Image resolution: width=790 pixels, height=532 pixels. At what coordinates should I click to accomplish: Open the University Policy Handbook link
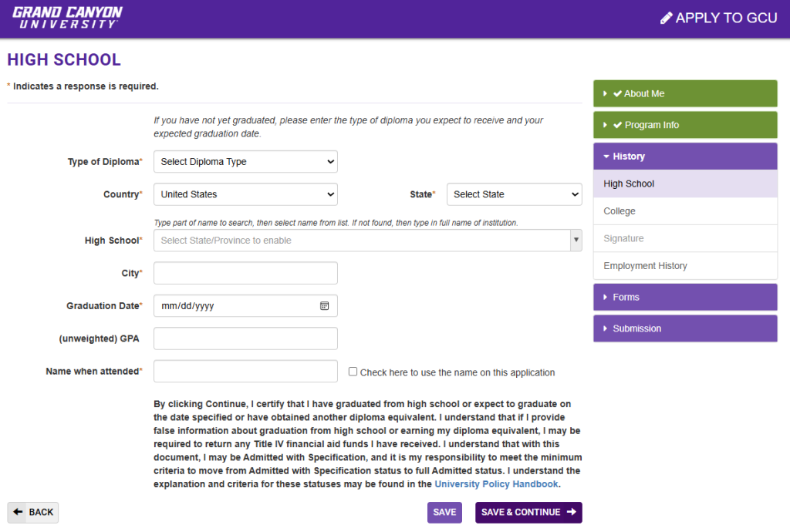496,484
